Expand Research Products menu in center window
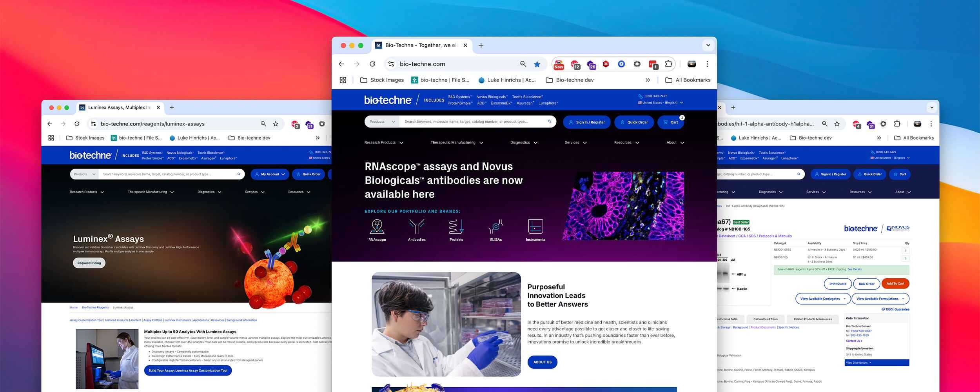Image resolution: width=980 pixels, height=392 pixels. pyautogui.click(x=384, y=143)
